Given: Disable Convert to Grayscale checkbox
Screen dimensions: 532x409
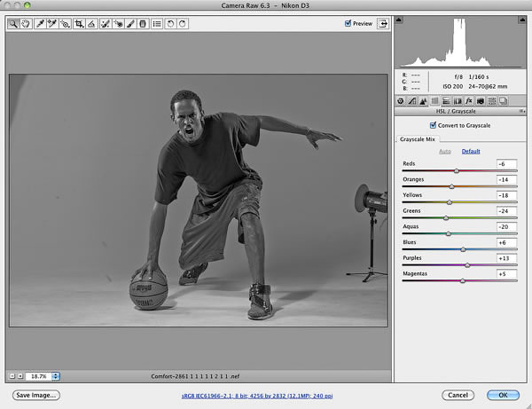Looking at the screenshot, I should (x=432, y=126).
